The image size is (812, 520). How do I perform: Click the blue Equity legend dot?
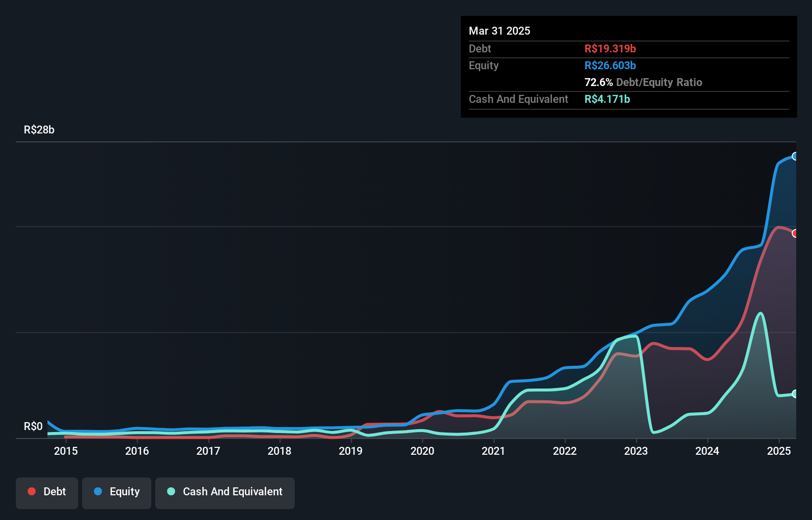point(98,491)
